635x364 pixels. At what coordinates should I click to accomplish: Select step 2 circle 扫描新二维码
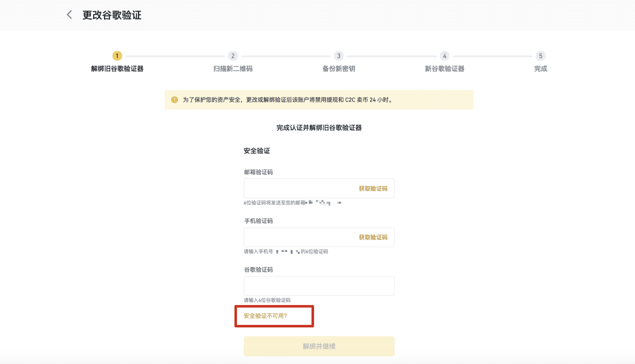233,56
